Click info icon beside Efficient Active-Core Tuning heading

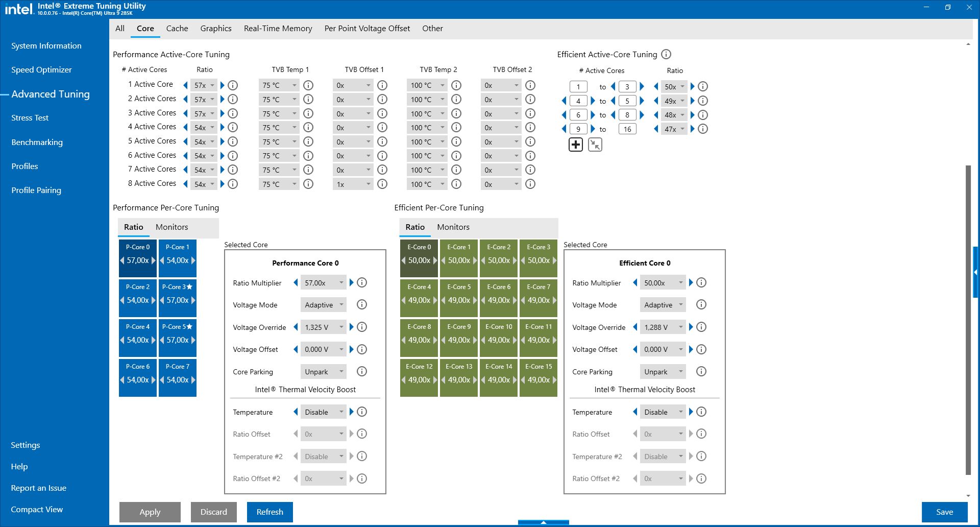coord(666,54)
